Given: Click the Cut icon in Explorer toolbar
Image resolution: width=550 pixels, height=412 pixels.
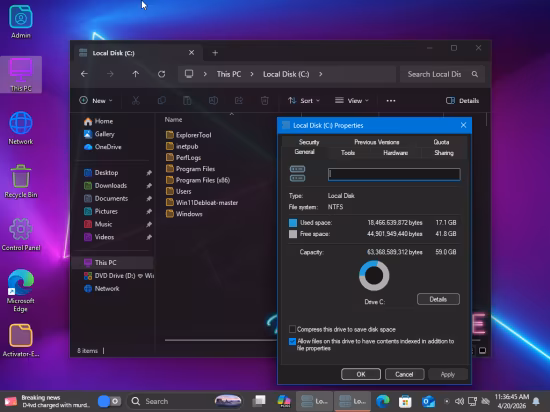Looking at the screenshot, I should coord(136,101).
